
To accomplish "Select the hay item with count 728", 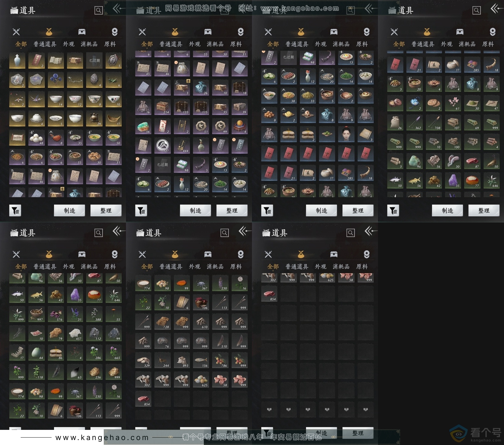I will (x=162, y=321).
